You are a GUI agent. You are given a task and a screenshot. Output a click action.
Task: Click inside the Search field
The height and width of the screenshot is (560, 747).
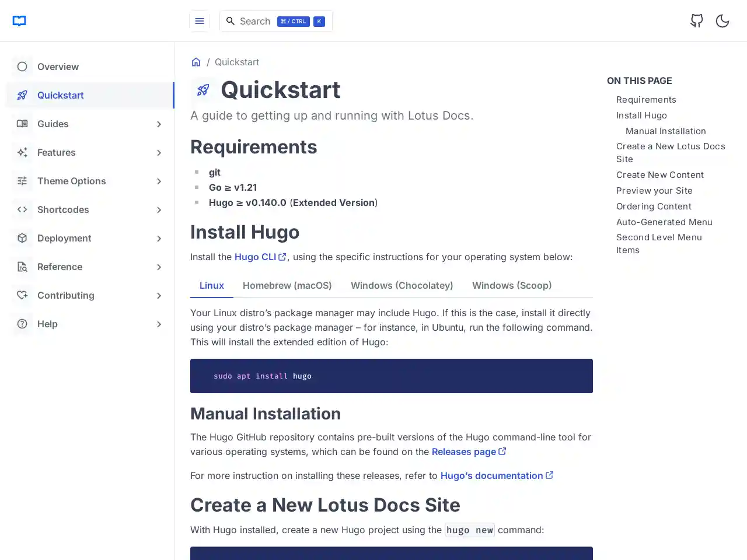pos(257,21)
